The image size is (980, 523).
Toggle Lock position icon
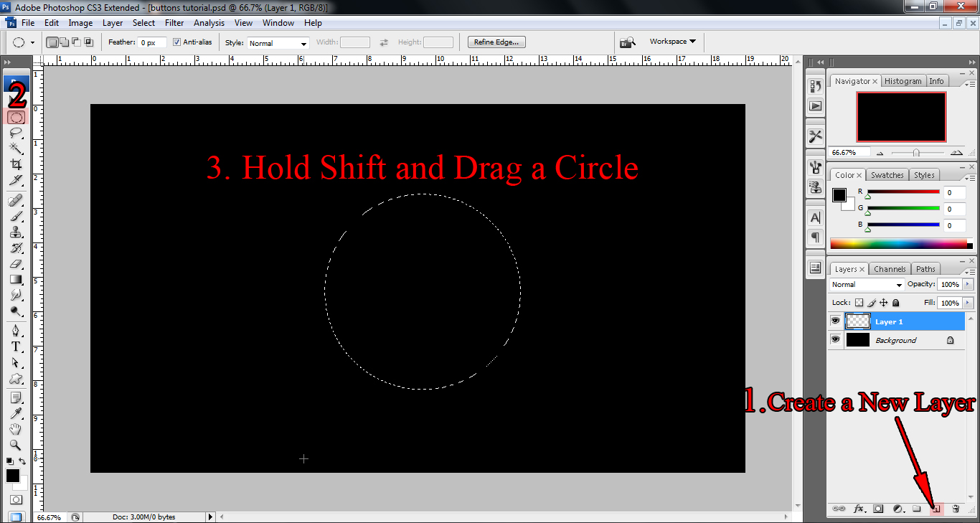pyautogui.click(x=883, y=303)
